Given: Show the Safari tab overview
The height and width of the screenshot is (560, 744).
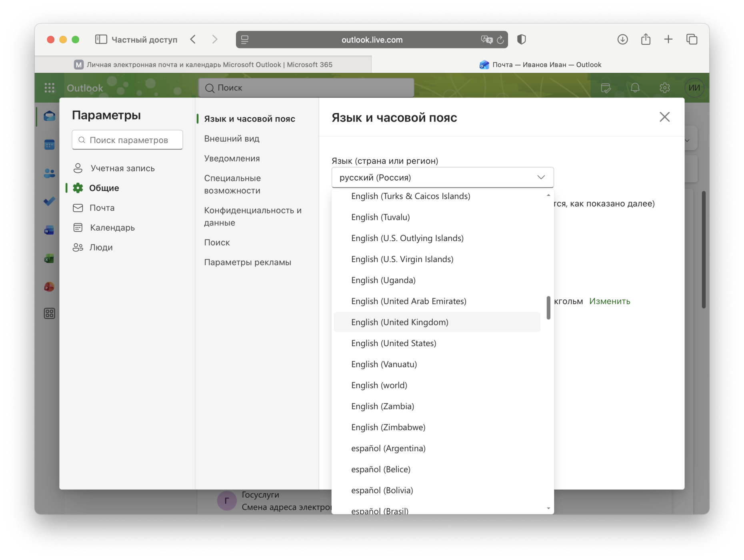Looking at the screenshot, I should point(692,39).
